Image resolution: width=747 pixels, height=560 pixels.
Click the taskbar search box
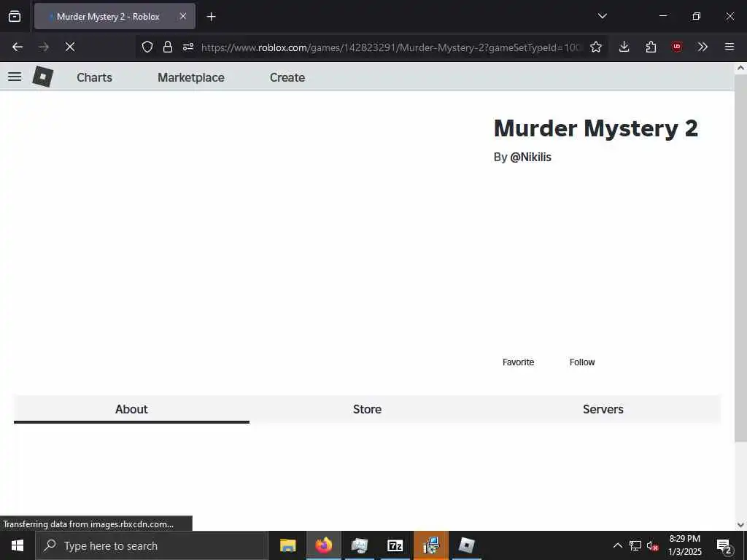coord(152,545)
